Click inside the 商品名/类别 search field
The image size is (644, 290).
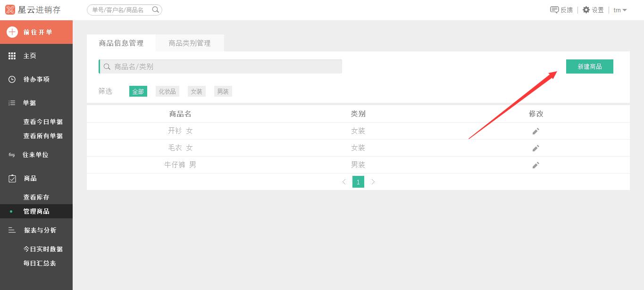pyautogui.click(x=220, y=66)
